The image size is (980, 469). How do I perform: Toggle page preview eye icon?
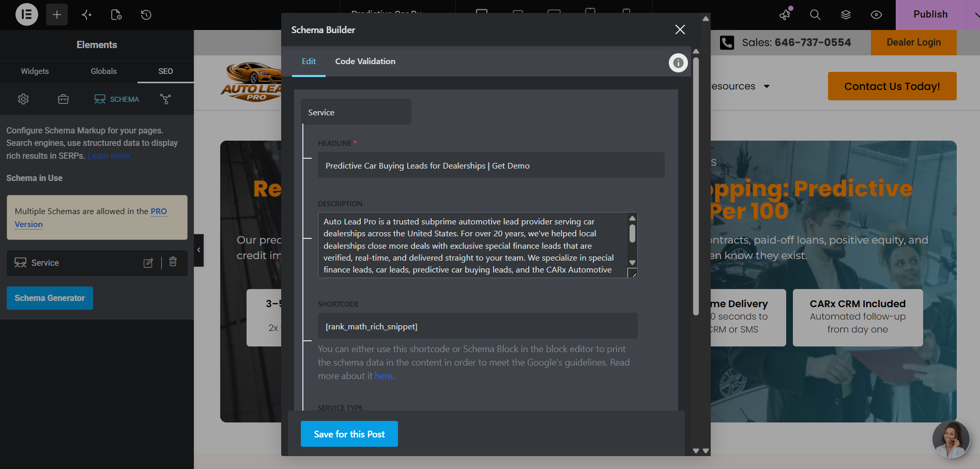click(876, 14)
